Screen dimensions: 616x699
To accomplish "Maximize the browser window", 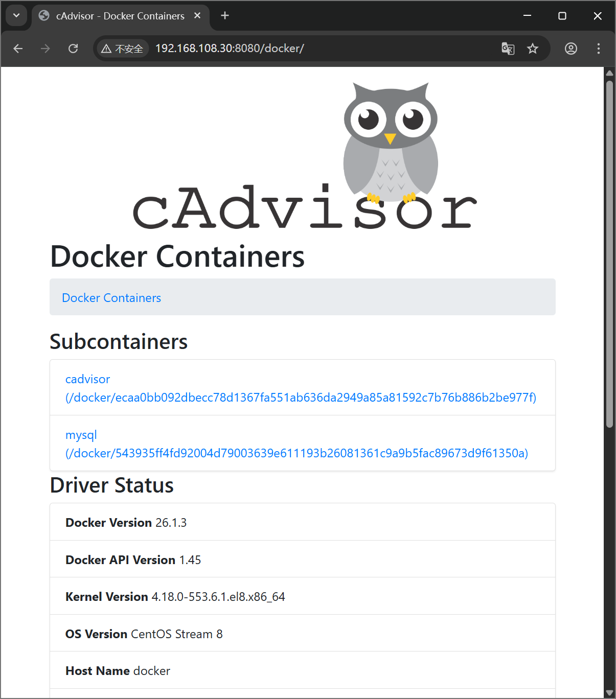I will [562, 16].
